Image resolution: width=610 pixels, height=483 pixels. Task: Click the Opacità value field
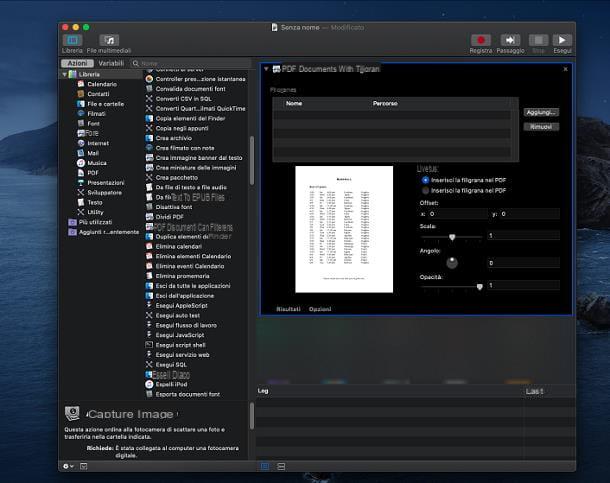tap(524, 285)
